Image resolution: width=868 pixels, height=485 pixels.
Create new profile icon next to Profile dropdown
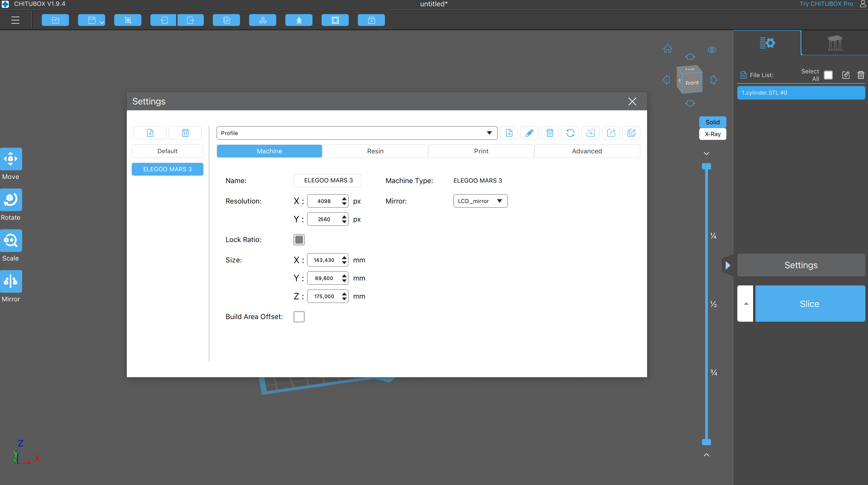tap(509, 133)
